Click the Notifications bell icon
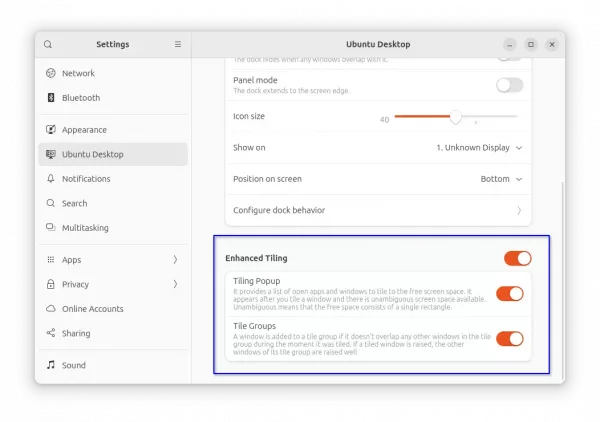Viewport: 600px width, 422px height. [x=51, y=179]
